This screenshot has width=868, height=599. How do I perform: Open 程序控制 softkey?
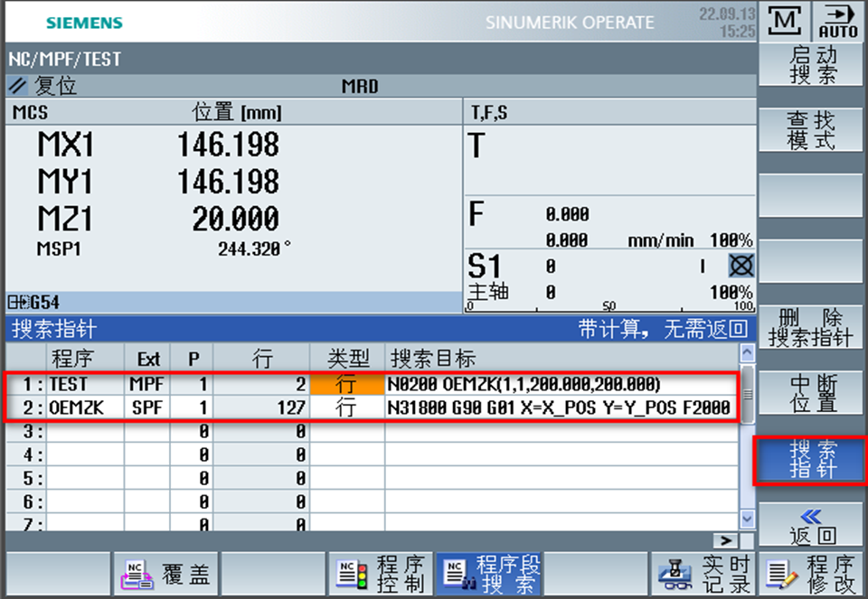click(x=381, y=574)
